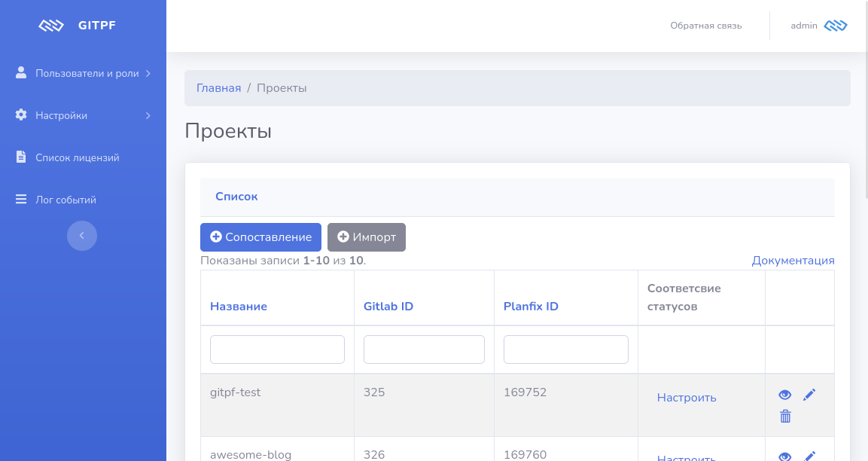Click the Сопоставление button

(260, 237)
